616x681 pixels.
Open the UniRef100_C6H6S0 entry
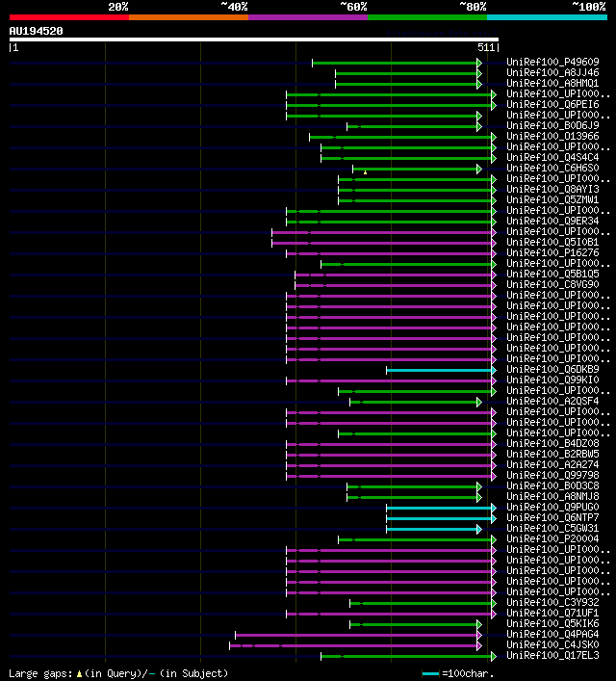pyautogui.click(x=552, y=168)
